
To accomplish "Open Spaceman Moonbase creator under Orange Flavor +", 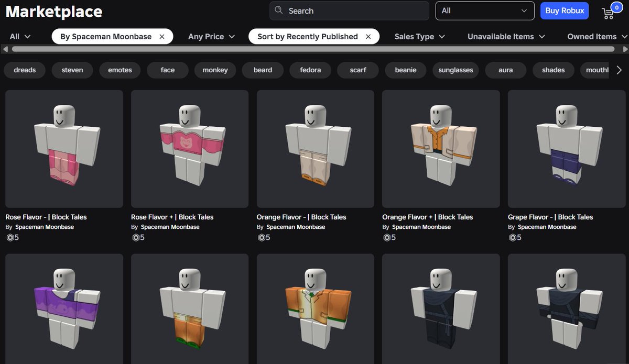I will [421, 227].
